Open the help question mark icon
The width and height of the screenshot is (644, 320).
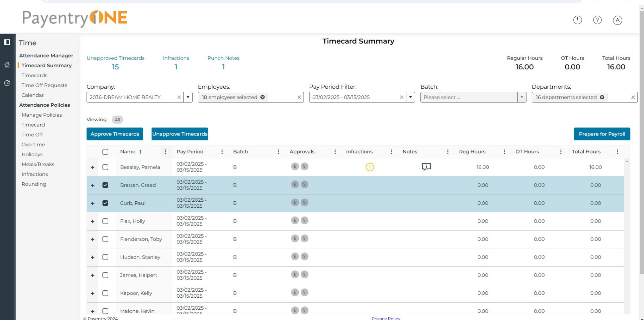coord(597,20)
